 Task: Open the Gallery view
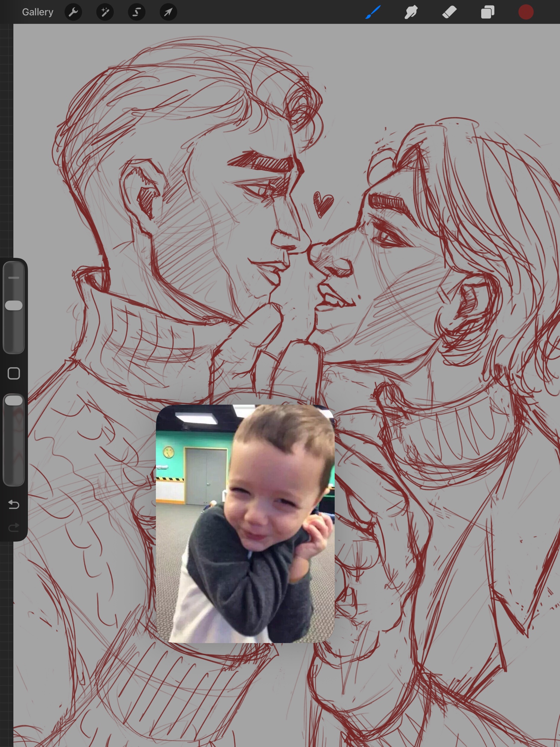point(37,12)
